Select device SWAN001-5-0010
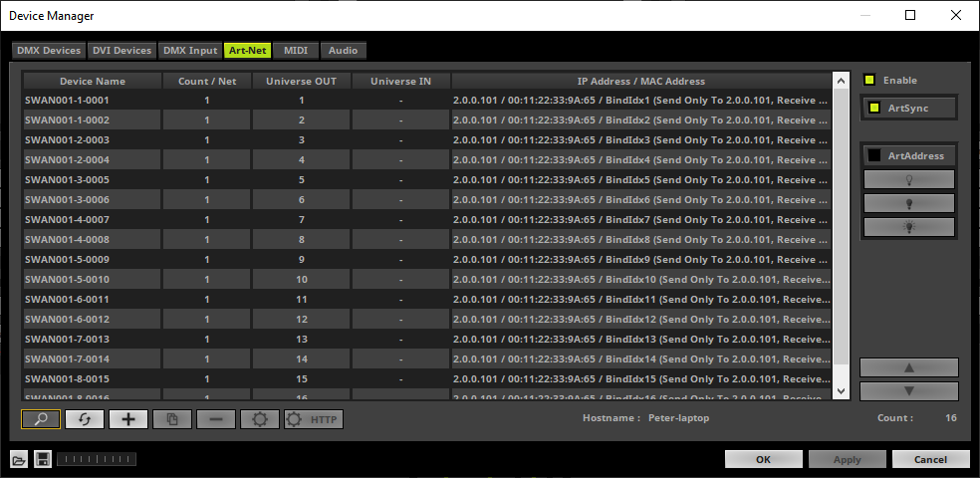The height and width of the screenshot is (478, 980). (93, 279)
